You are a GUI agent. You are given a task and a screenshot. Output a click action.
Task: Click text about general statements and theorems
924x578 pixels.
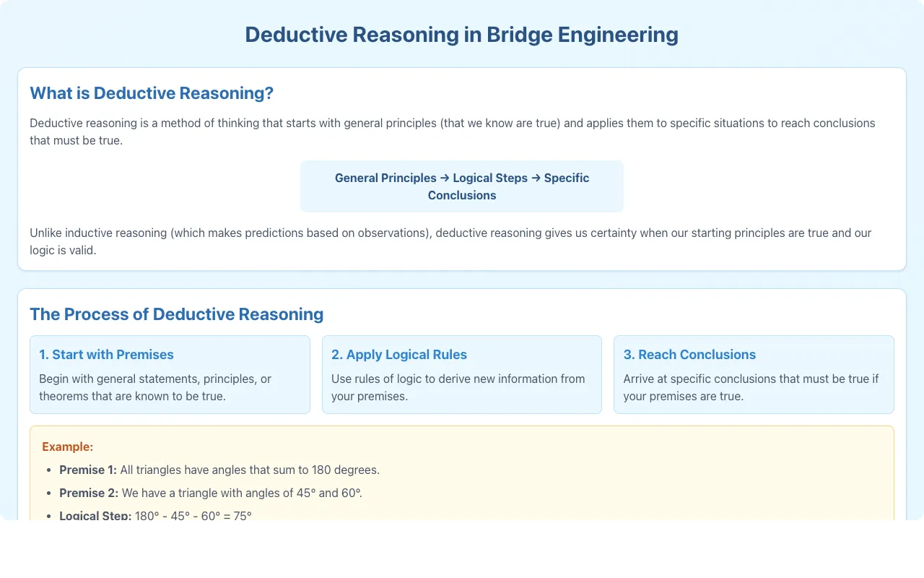(155, 387)
